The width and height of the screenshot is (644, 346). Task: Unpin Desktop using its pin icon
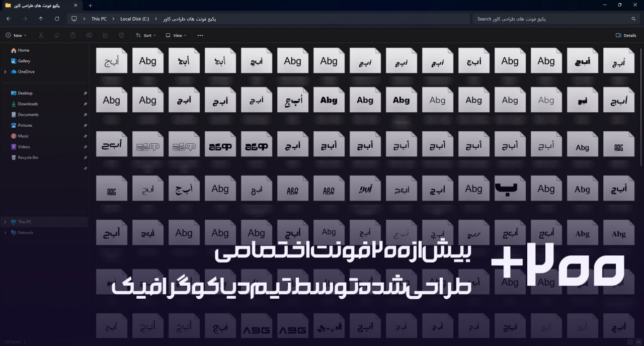(85, 93)
